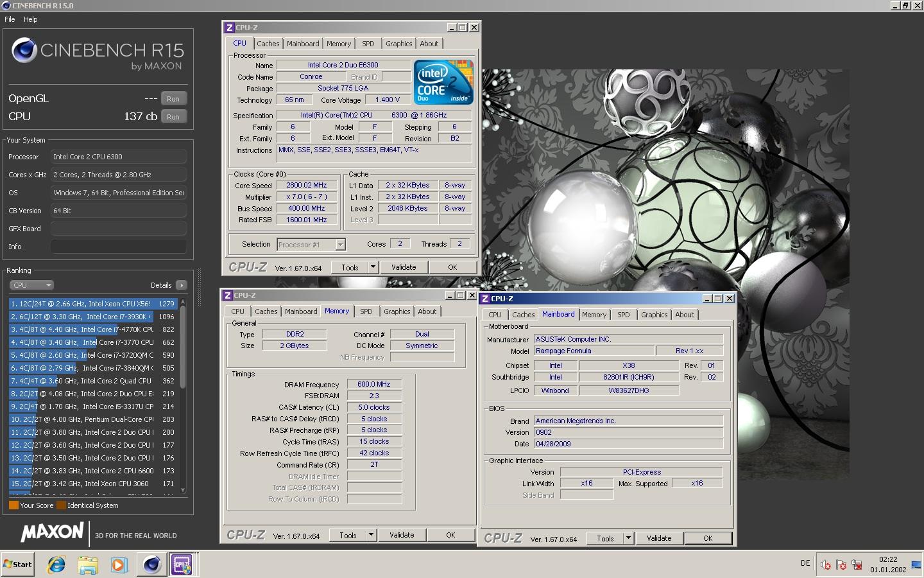Open Mainboard tab in top CPU-Z window
Screen dimensions: 924x578
(303, 44)
